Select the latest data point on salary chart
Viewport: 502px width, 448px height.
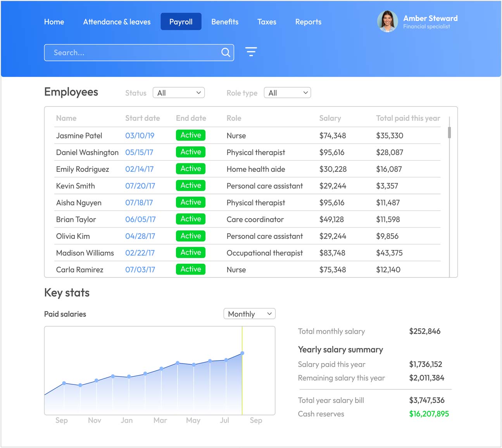242,353
